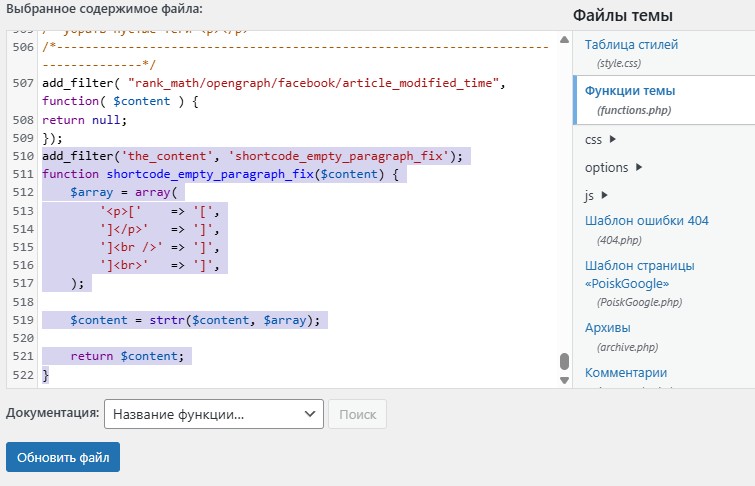Open «Шаблон страницы PoiskGoogle» file
Viewport: 755px width, 486px height.
point(639,275)
